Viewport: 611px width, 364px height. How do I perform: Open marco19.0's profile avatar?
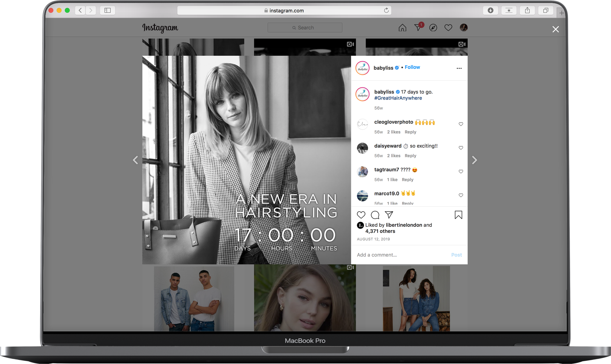pos(362,196)
